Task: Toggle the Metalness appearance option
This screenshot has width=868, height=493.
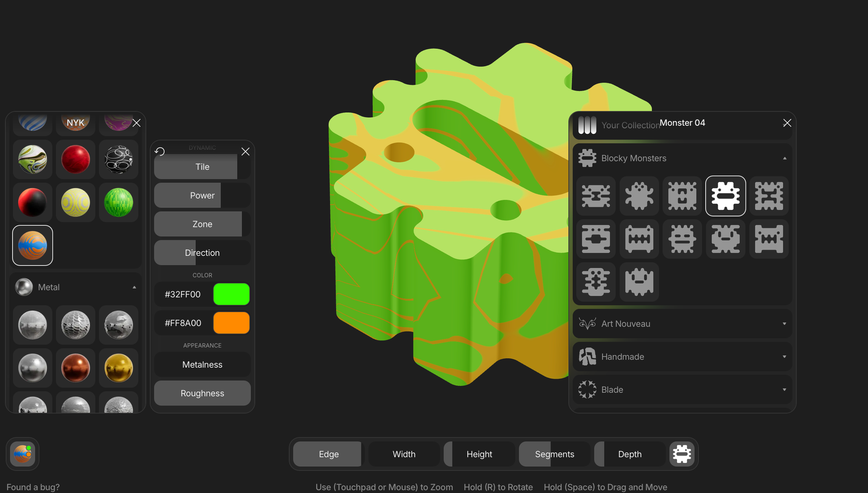Action: pyautogui.click(x=202, y=365)
